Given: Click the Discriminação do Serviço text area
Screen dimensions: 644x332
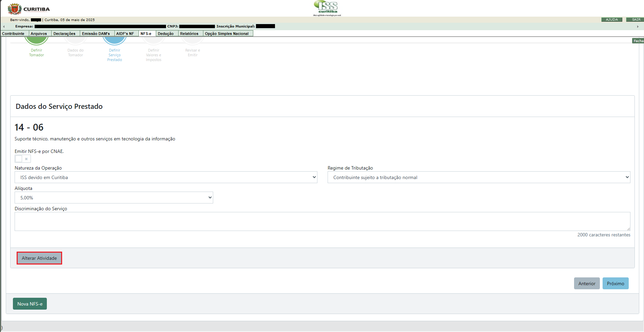Looking at the screenshot, I should click(x=322, y=221).
